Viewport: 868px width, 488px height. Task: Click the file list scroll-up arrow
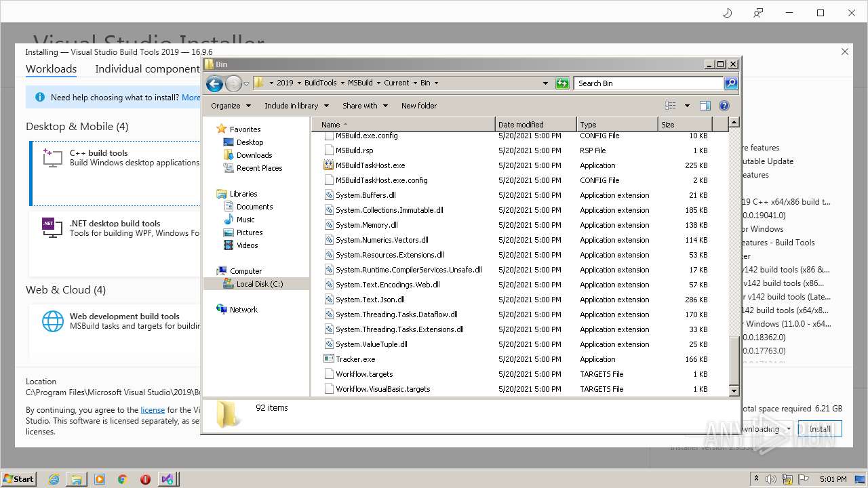pos(734,123)
